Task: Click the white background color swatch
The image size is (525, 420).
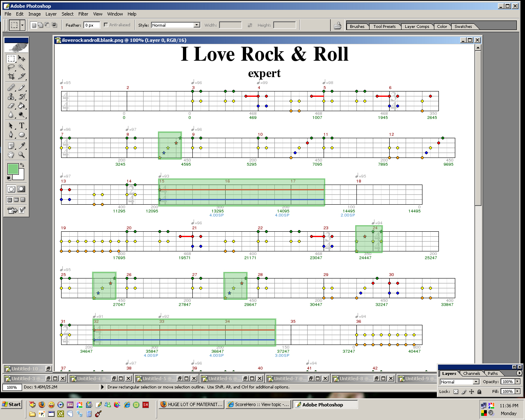Action: (x=21, y=176)
